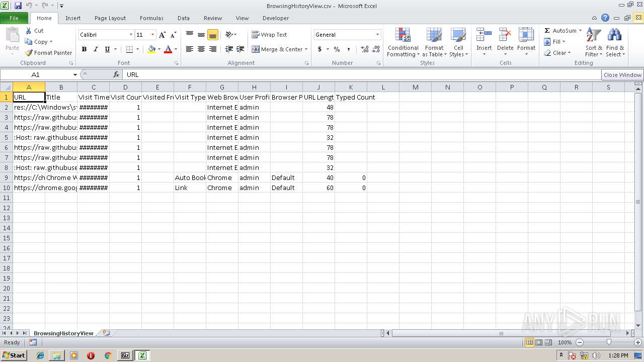Select row 9 header

pyautogui.click(x=6, y=177)
